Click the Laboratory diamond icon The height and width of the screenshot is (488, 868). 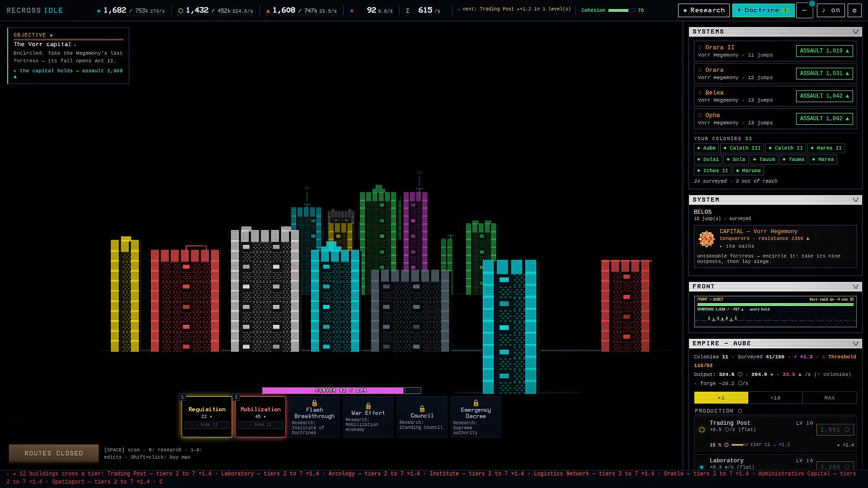702,467
